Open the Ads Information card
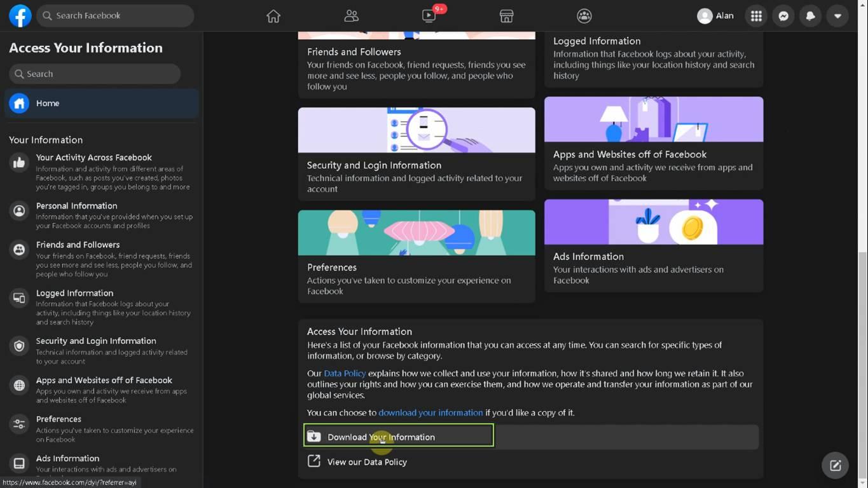Viewport: 868px width, 488px height. coord(654,246)
